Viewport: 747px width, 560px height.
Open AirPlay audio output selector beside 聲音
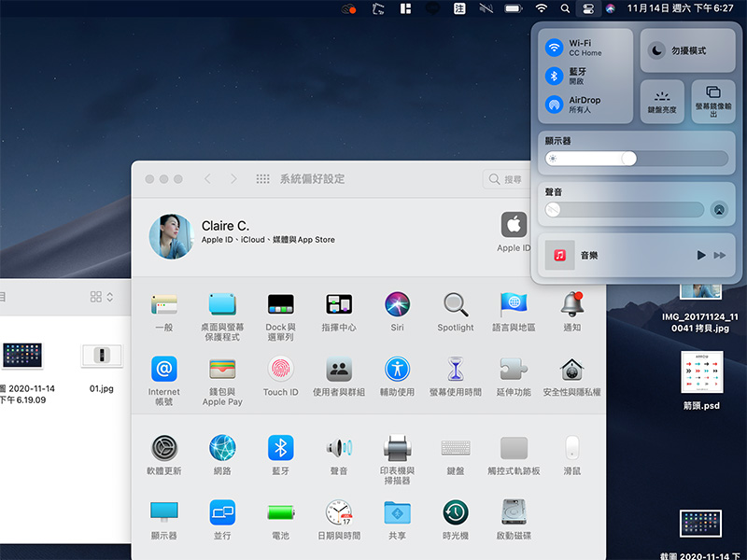pos(718,210)
